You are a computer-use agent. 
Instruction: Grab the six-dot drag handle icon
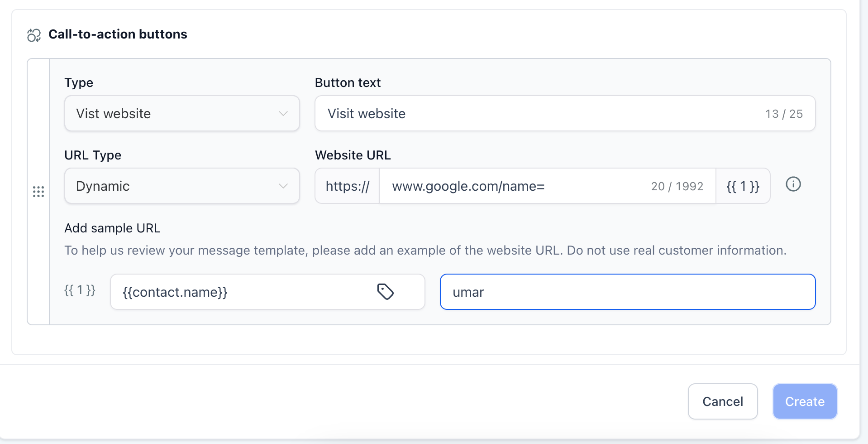click(38, 192)
